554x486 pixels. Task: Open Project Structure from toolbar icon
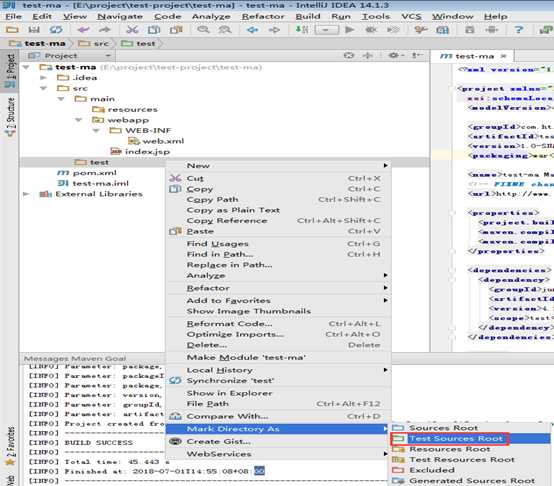tap(442, 30)
